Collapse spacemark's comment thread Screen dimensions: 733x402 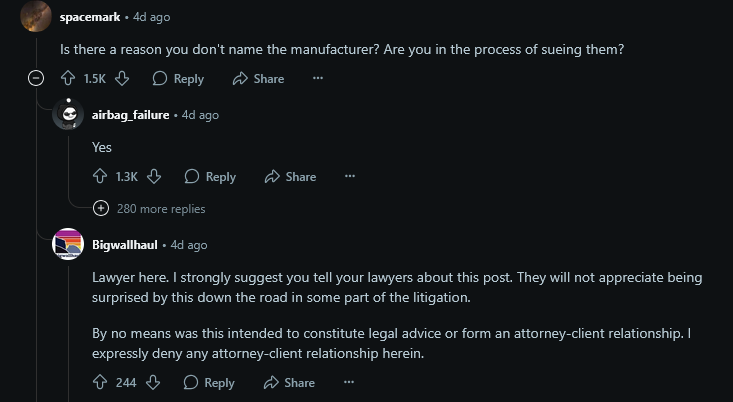(36, 78)
